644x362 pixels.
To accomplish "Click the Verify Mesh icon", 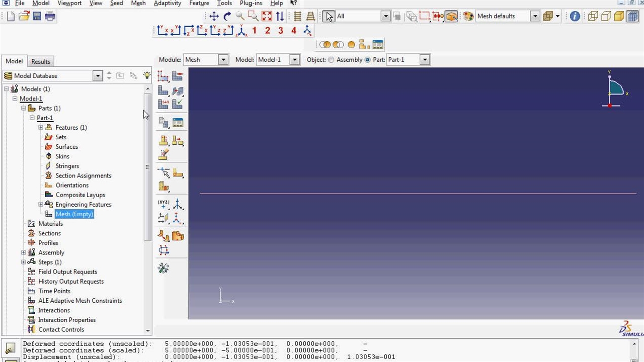I will point(178,104).
